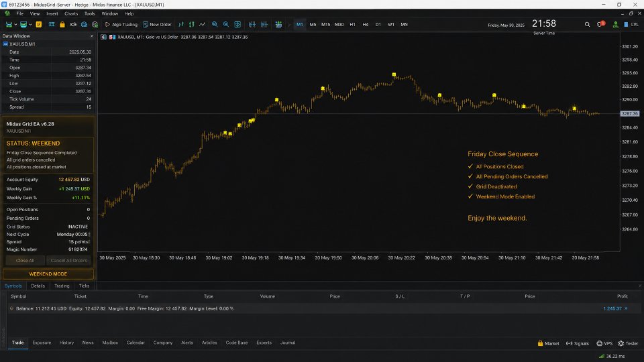Click the highest yellow marker on chart
This screenshot has height=362, width=644.
pos(394,74)
